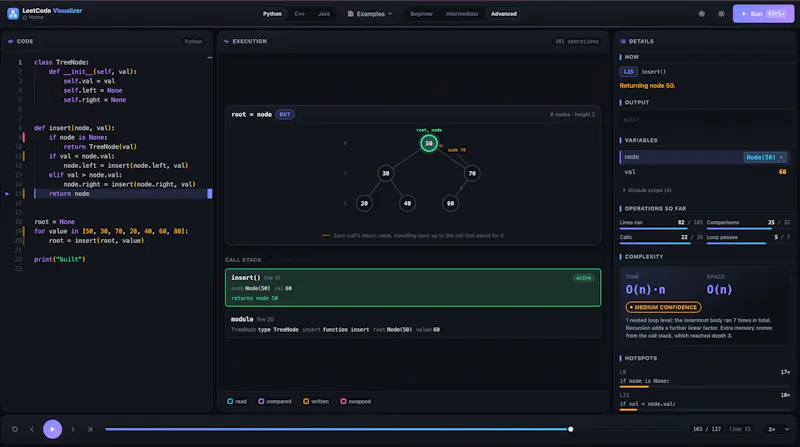Click the CODE panel header icon
The height and width of the screenshot is (447, 800).
coord(10,41)
